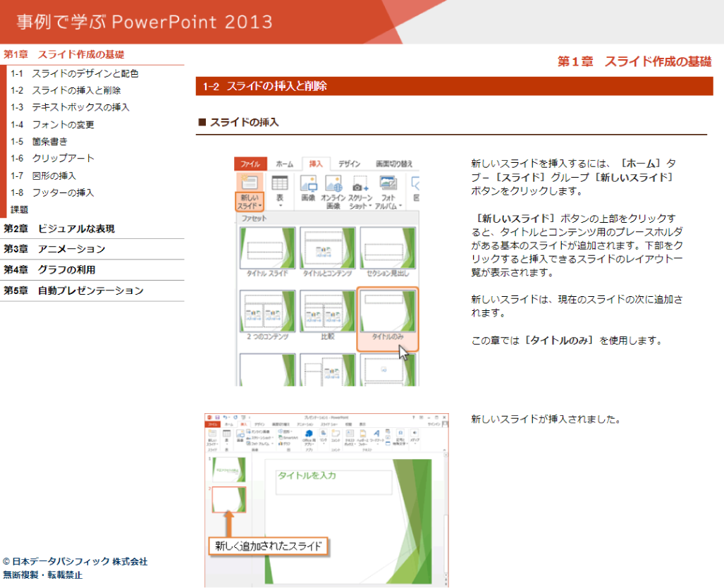The width and height of the screenshot is (724, 588).
Task: Select slide 1 thumbnail in the slide pane
Action: click(x=229, y=470)
